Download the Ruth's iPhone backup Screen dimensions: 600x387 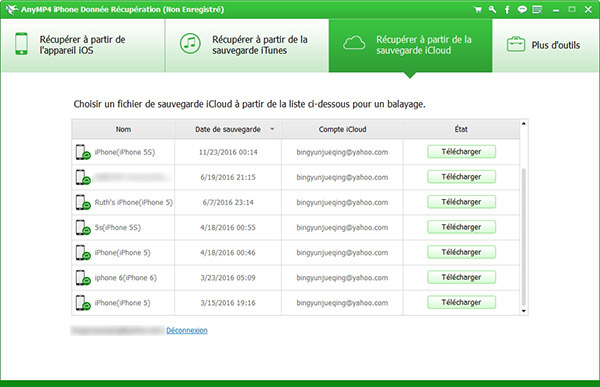click(461, 202)
